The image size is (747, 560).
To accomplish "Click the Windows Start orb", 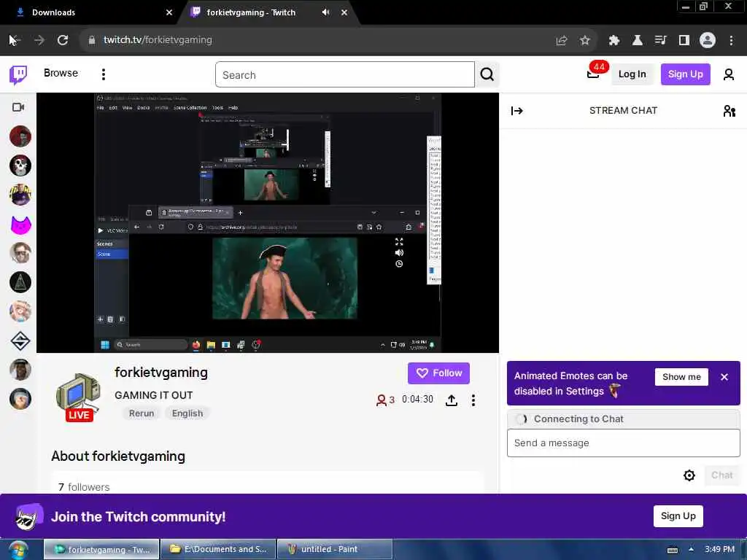I will (x=18, y=550).
